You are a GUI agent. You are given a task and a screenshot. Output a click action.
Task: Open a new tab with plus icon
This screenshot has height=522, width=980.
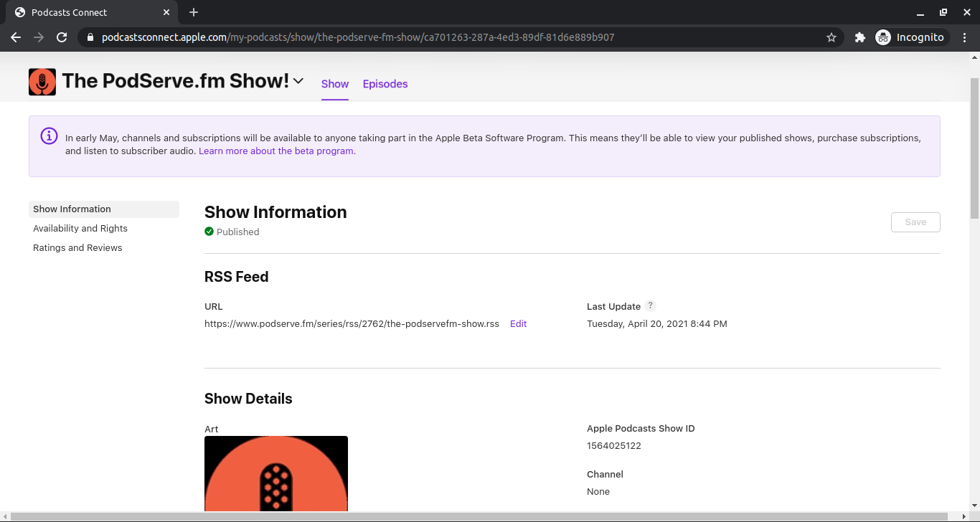click(x=194, y=12)
